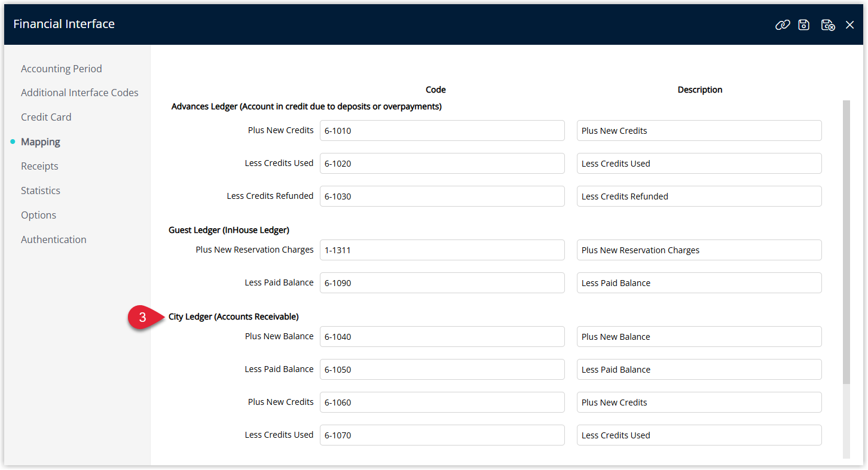The image size is (868, 470).
Task: Edit Advances Ledger Plus New Credits description
Action: [699, 131]
